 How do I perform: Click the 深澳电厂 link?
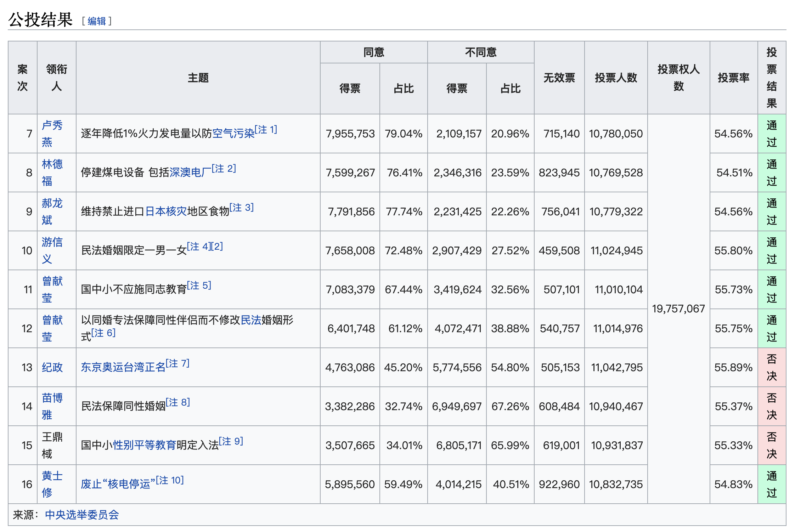tap(190, 172)
